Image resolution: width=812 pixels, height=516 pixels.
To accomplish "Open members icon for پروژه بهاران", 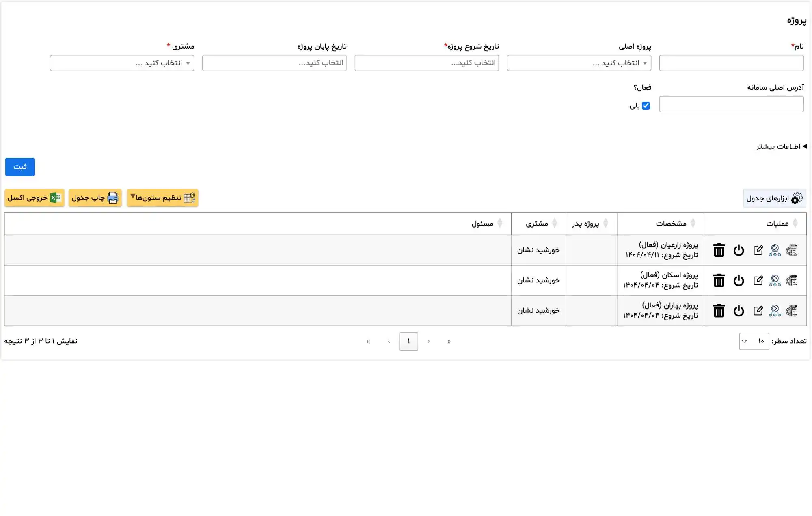I will (x=775, y=311).
